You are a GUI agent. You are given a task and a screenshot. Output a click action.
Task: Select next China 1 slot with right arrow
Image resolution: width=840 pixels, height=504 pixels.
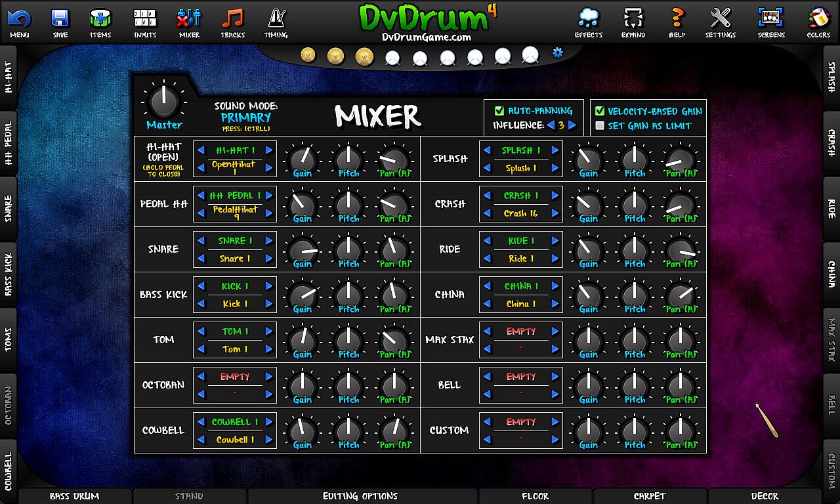(x=555, y=286)
